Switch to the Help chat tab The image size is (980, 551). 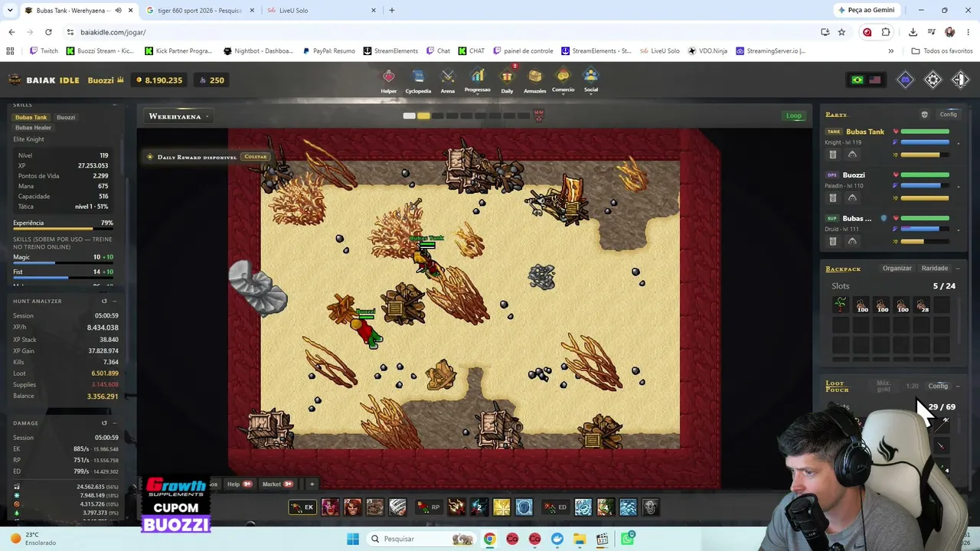click(239, 484)
